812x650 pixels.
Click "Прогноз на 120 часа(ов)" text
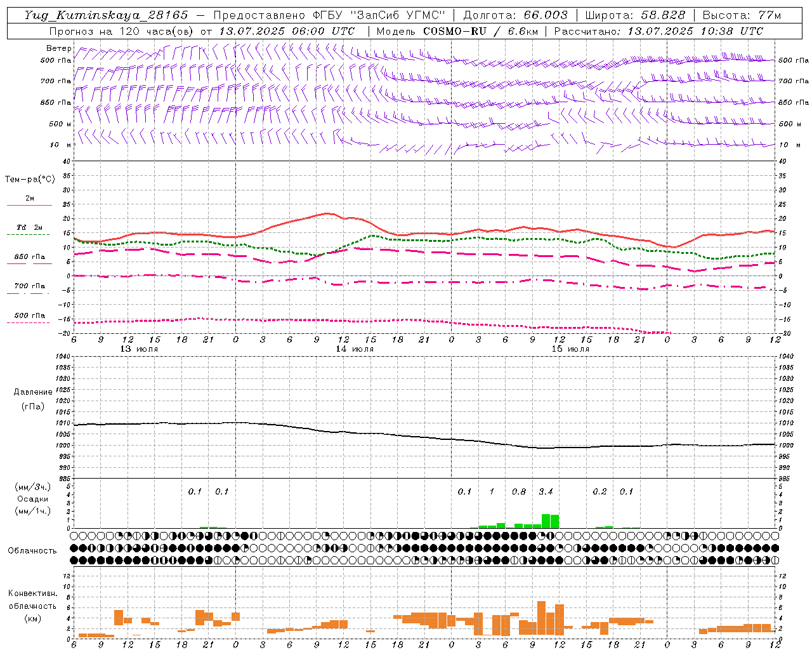pyautogui.click(x=122, y=31)
